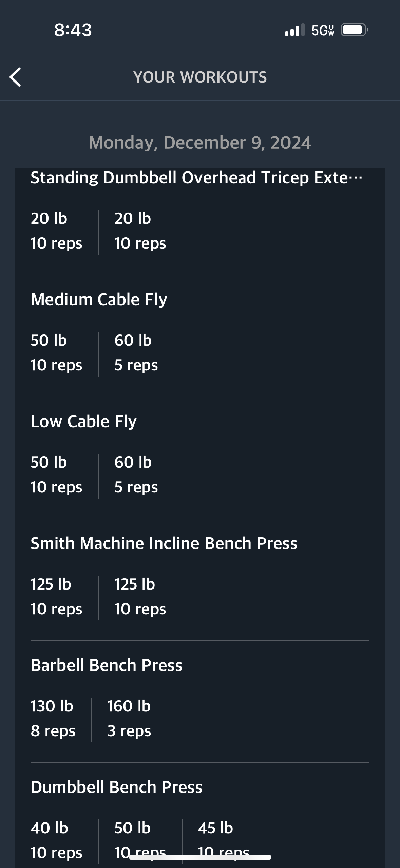Tap Low Cable Fly 50 lb set
Image resolution: width=400 pixels, height=868 pixels.
pos(56,475)
